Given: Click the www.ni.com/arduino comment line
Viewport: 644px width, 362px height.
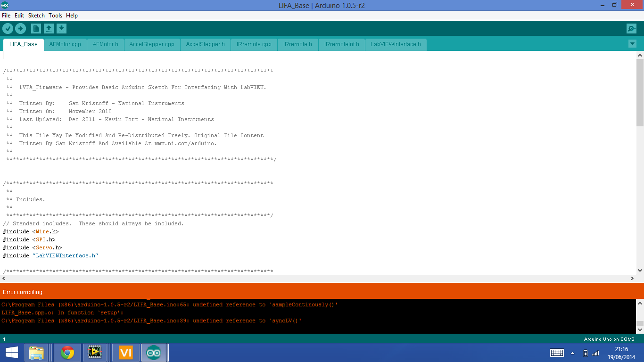Looking at the screenshot, I should 111,143.
